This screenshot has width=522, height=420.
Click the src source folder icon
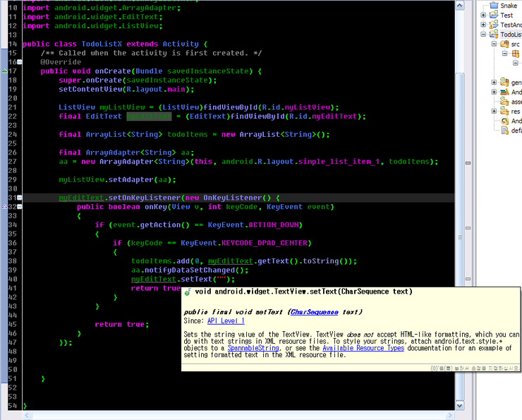(x=505, y=44)
